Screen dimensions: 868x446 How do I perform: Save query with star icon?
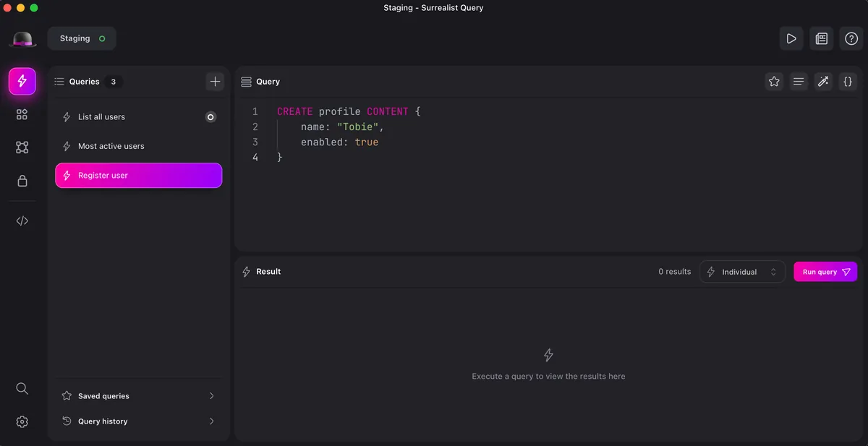point(774,82)
